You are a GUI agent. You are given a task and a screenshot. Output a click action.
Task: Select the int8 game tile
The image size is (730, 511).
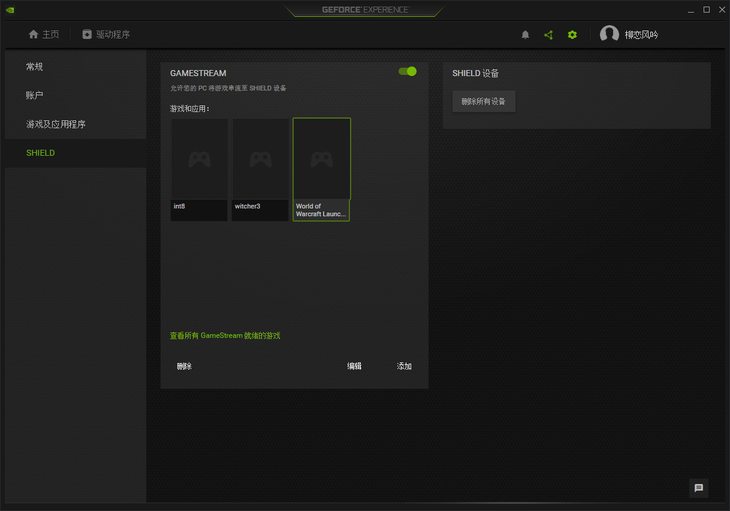pos(199,169)
